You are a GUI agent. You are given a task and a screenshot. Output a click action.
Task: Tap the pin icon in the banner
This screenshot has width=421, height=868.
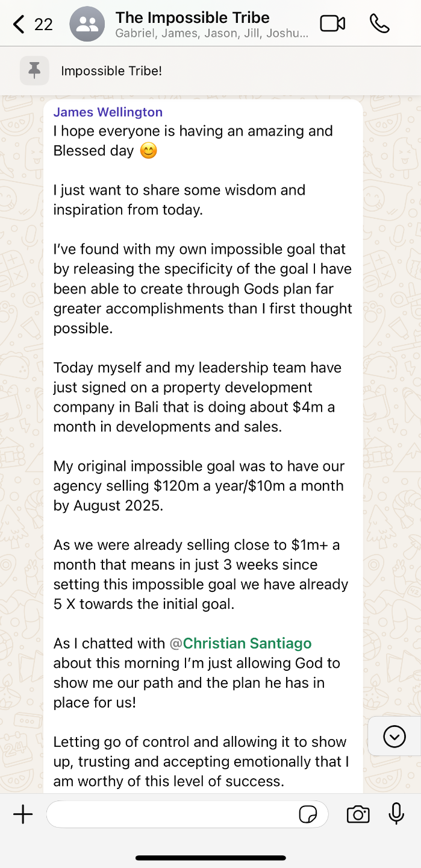34,71
